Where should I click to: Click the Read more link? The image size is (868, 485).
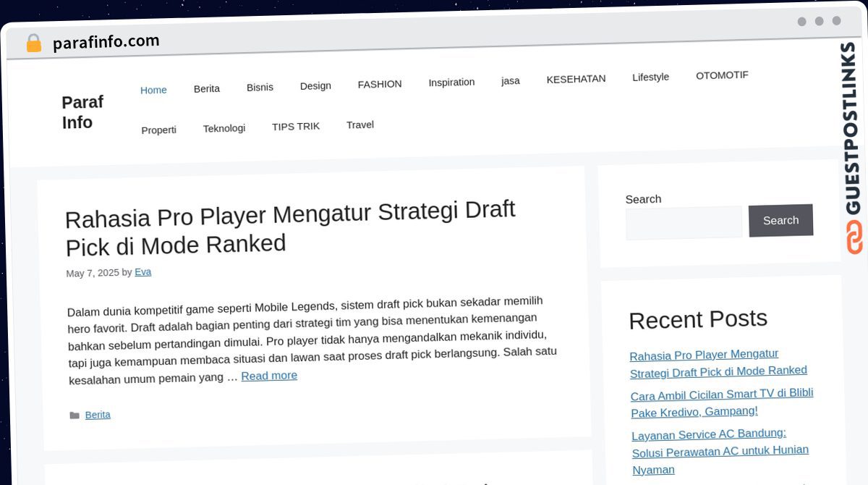(x=269, y=375)
